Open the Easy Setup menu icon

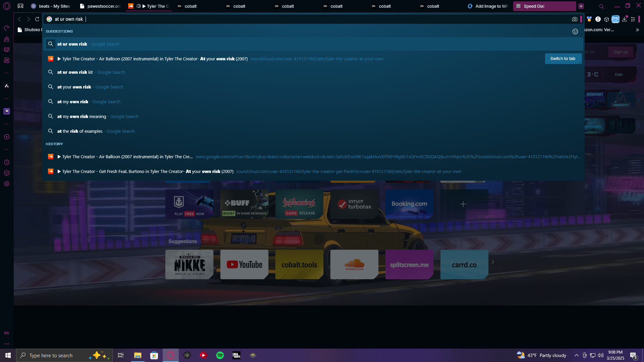[x=633, y=19]
